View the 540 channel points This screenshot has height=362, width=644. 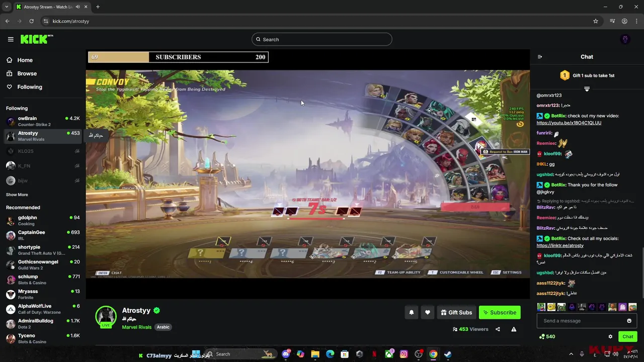click(547, 336)
